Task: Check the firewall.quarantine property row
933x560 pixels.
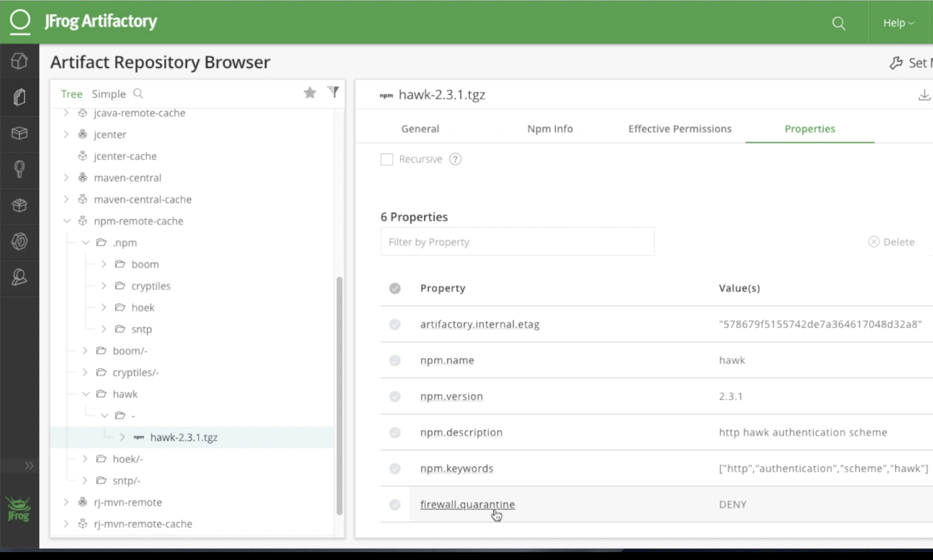Action: coord(395,505)
